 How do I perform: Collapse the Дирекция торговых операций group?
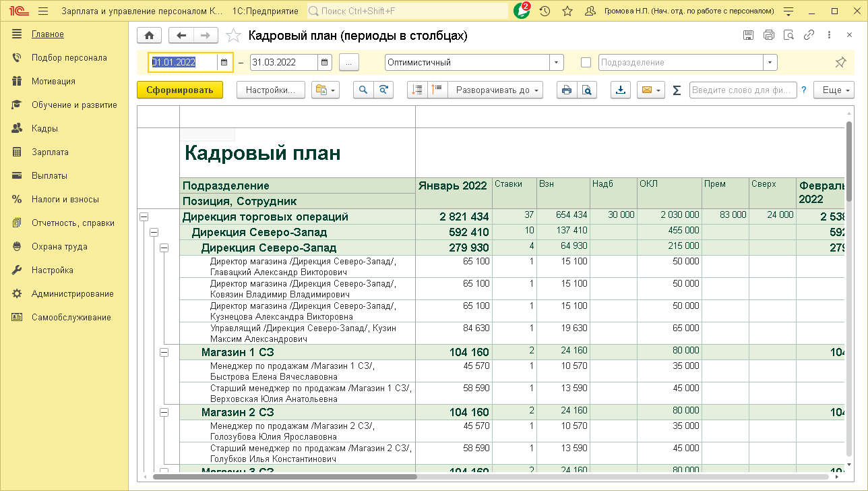coord(144,216)
